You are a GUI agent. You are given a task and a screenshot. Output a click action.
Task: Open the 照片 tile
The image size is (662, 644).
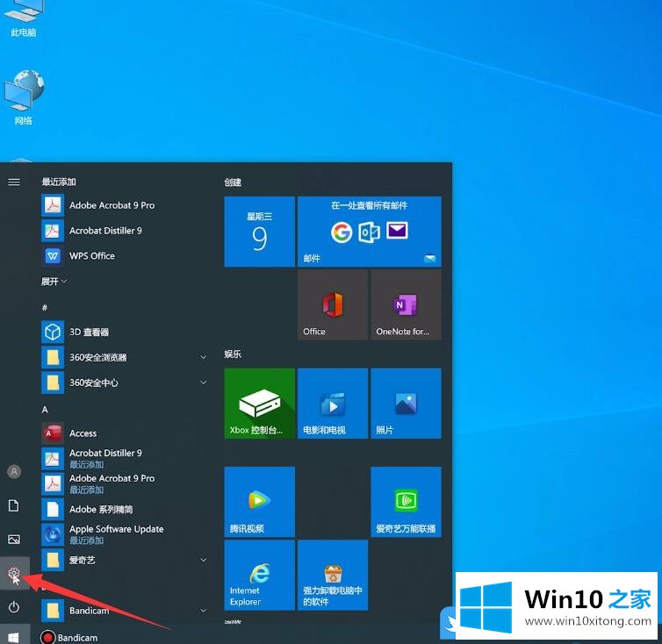[x=406, y=403]
